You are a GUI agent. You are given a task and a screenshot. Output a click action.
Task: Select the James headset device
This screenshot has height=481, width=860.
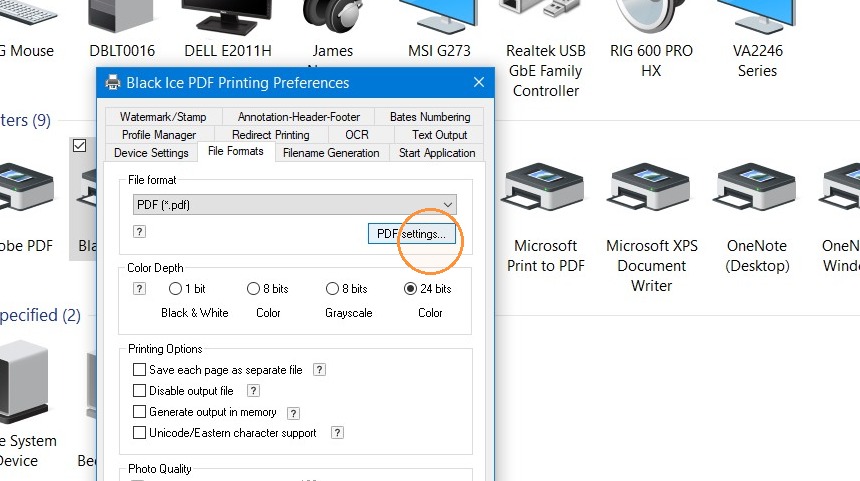point(332,16)
